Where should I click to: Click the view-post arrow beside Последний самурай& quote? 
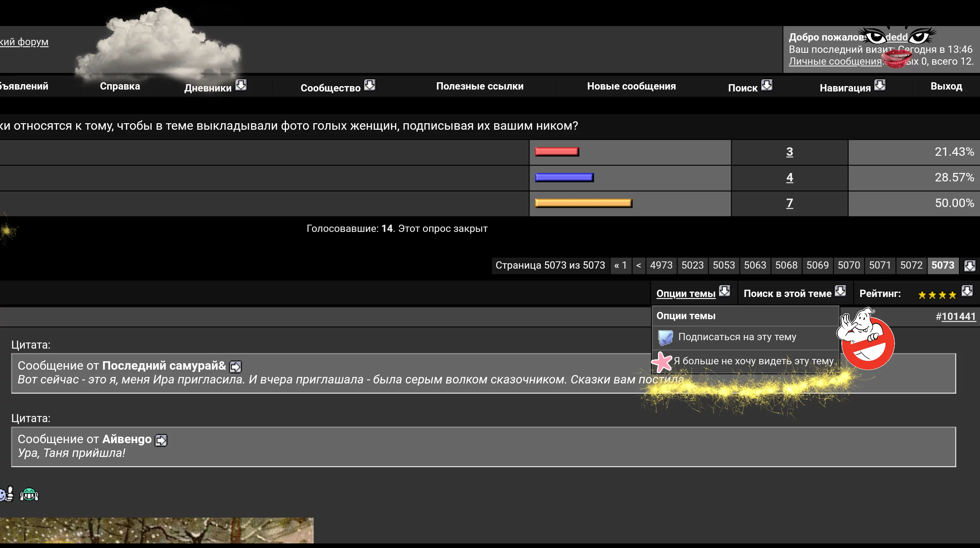(235, 367)
